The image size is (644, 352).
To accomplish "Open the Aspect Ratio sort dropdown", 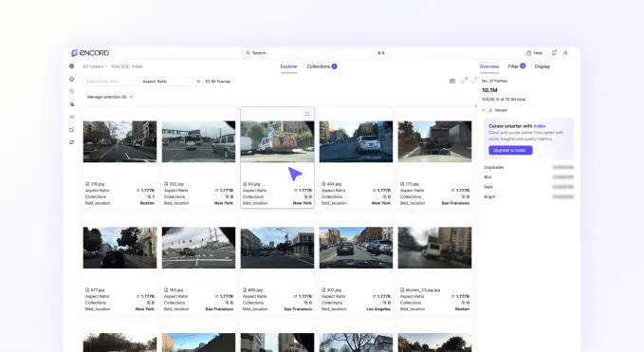I will [x=166, y=82].
